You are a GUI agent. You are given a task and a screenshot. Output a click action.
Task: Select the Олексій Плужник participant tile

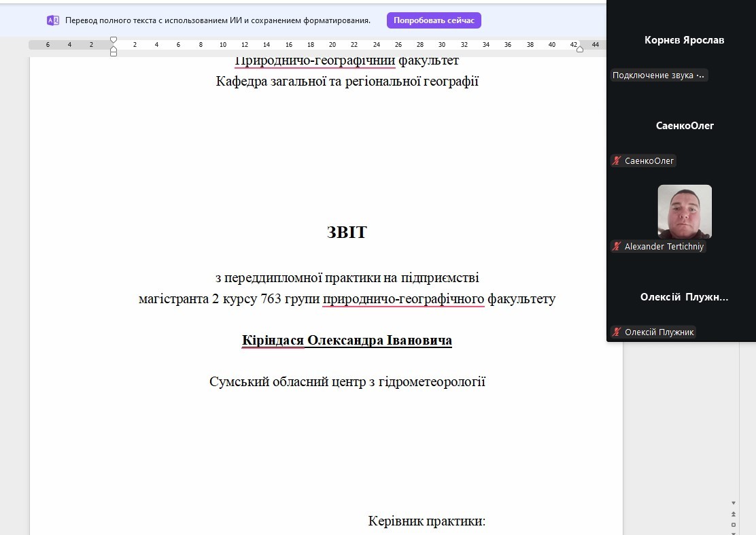point(684,297)
